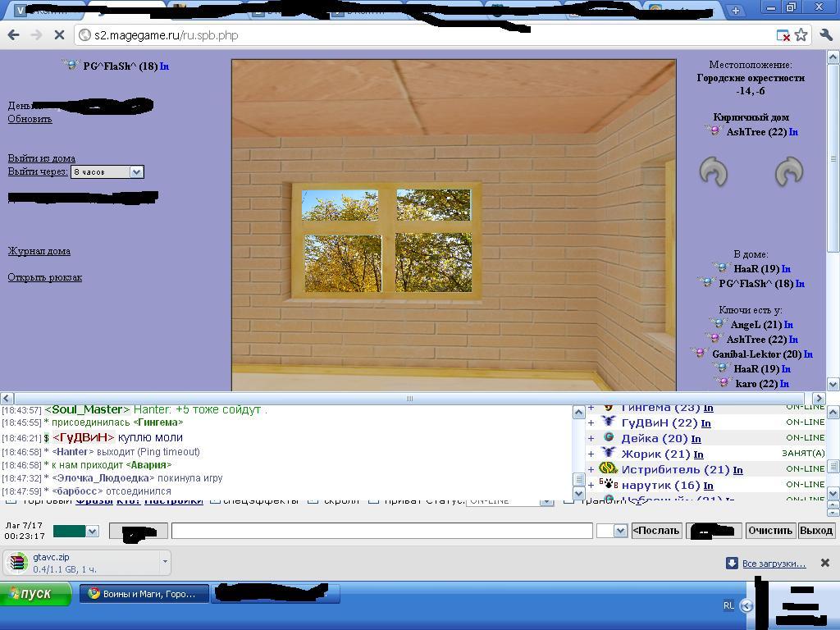Toggle the скролл checkbox
The width and height of the screenshot is (840, 630).
(x=314, y=501)
